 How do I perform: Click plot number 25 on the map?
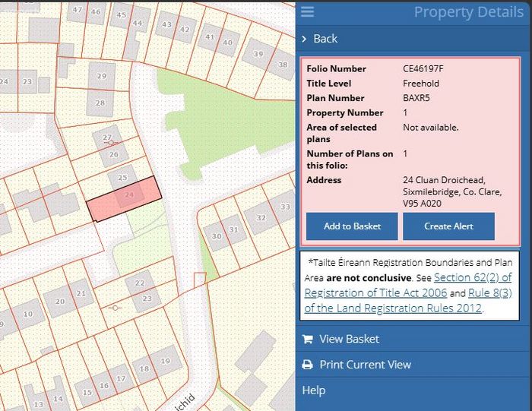(x=122, y=177)
